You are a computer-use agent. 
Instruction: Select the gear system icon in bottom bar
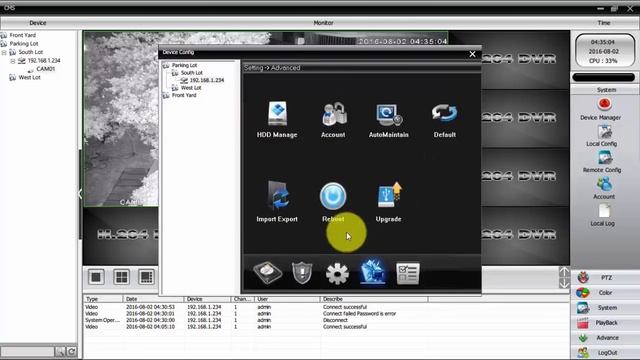pyautogui.click(x=337, y=273)
